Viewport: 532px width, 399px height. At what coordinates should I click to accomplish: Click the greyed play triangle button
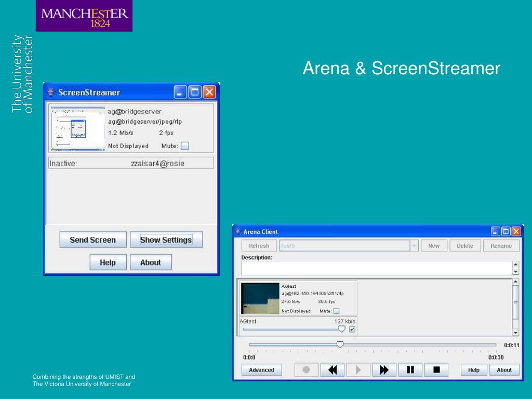(x=358, y=370)
